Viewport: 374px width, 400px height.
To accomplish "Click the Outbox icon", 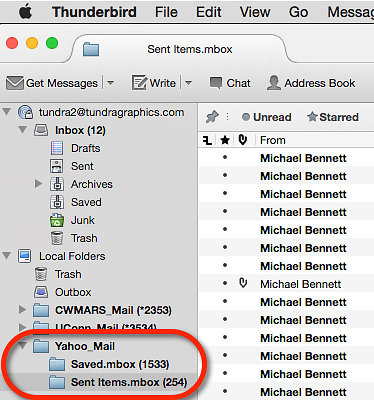I will 41,292.
